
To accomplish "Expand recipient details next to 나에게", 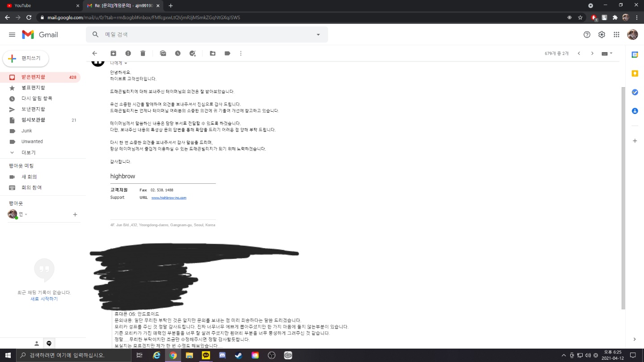I will point(126,63).
